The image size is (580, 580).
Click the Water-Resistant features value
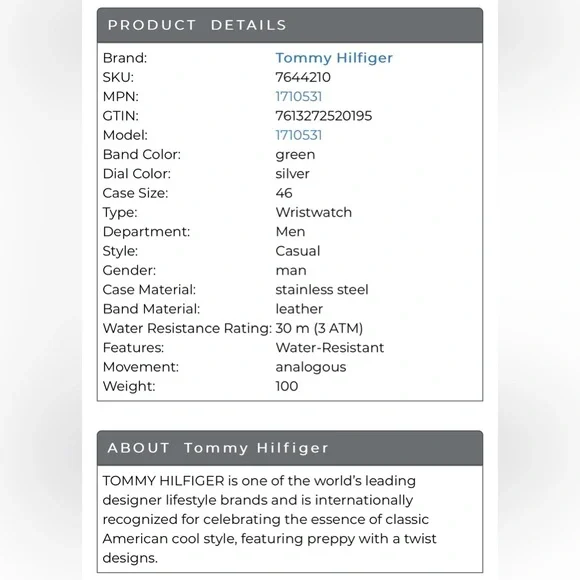[330, 348]
